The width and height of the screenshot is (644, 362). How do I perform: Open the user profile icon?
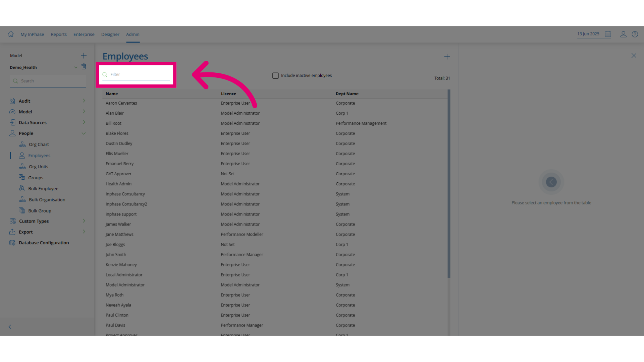tap(623, 34)
